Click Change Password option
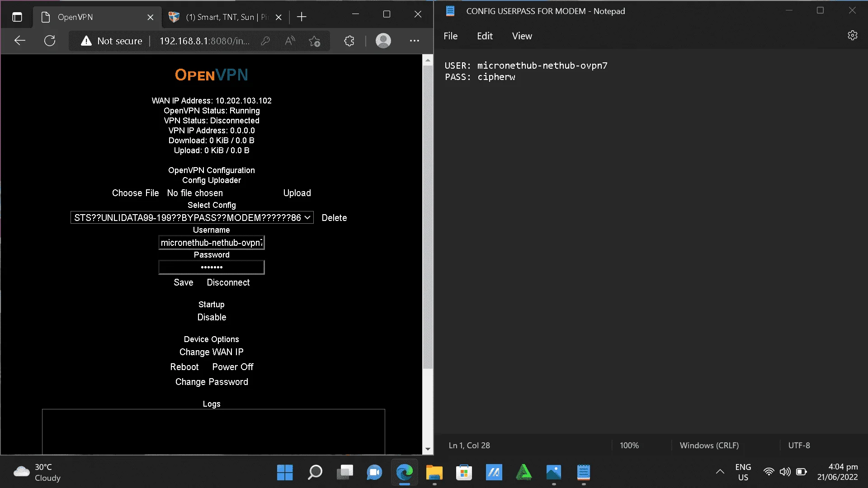The width and height of the screenshot is (868, 488). [x=212, y=382]
